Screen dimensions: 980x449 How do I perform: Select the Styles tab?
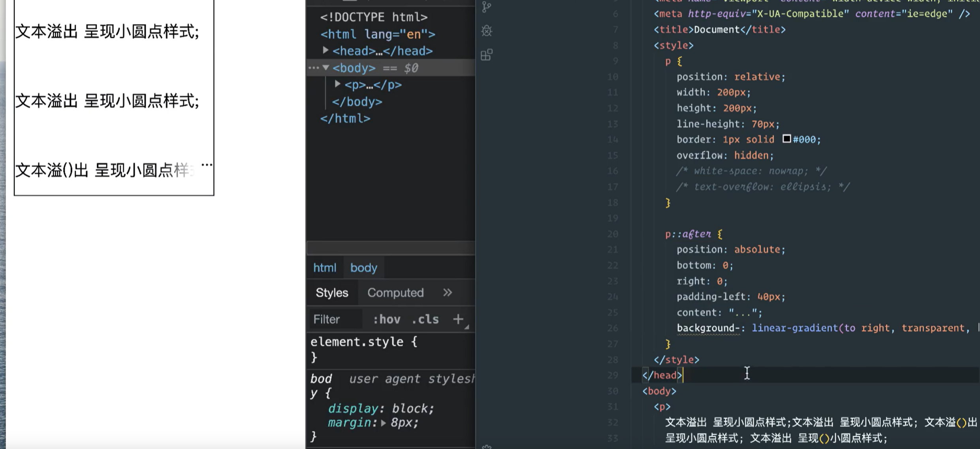332,292
